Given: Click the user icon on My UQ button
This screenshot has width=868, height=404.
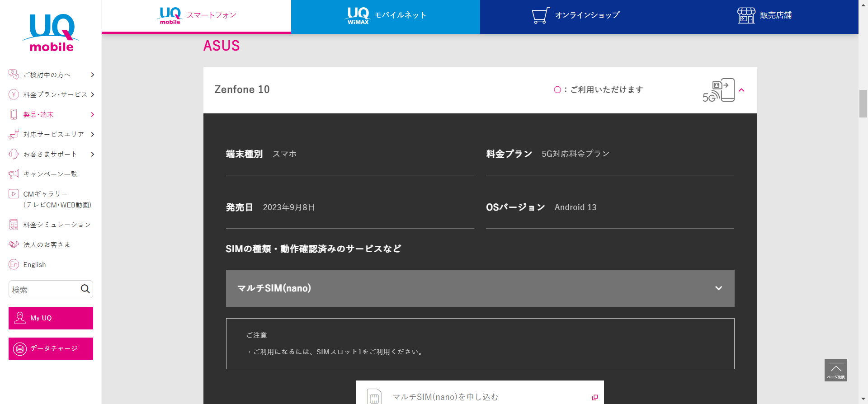Looking at the screenshot, I should (20, 318).
